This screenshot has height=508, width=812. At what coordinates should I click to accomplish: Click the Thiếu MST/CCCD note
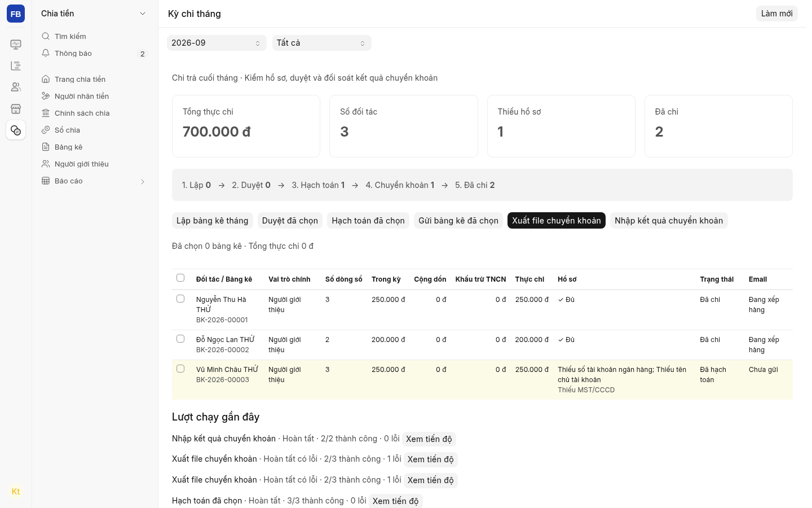(586, 390)
